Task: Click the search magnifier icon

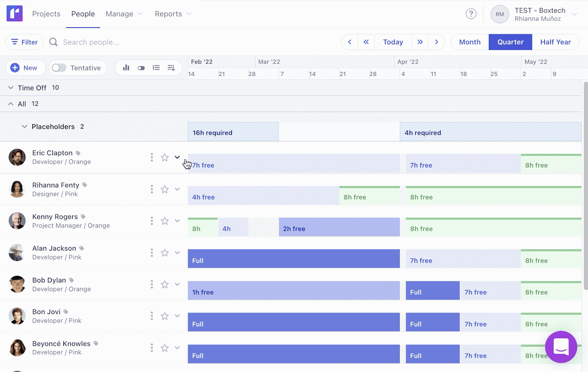Action: point(53,42)
